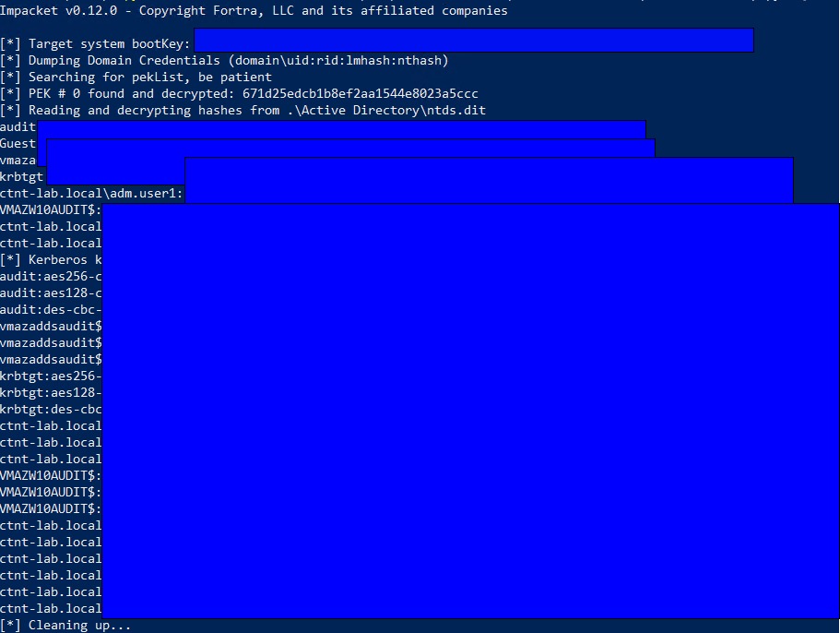The image size is (840, 633).
Task: Click the krbtgt:des-cbc Kerberos key line
Action: pos(51,410)
